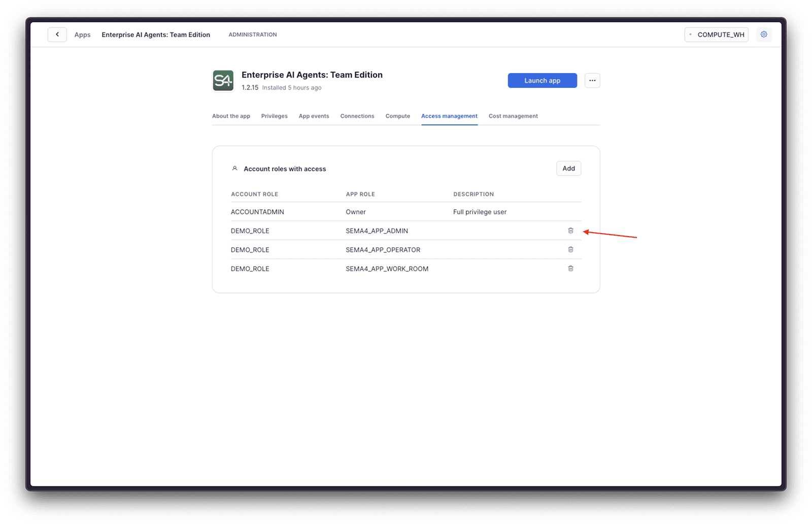Open the COMPUTE_WH warehouse selector
Screen dimensions: 812x525
(716, 35)
